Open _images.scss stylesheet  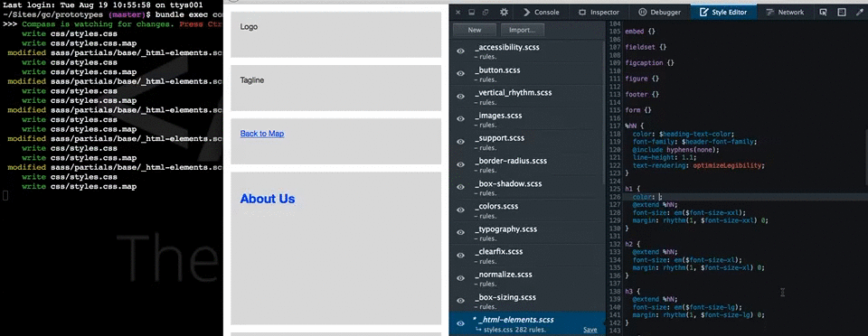[x=498, y=116]
